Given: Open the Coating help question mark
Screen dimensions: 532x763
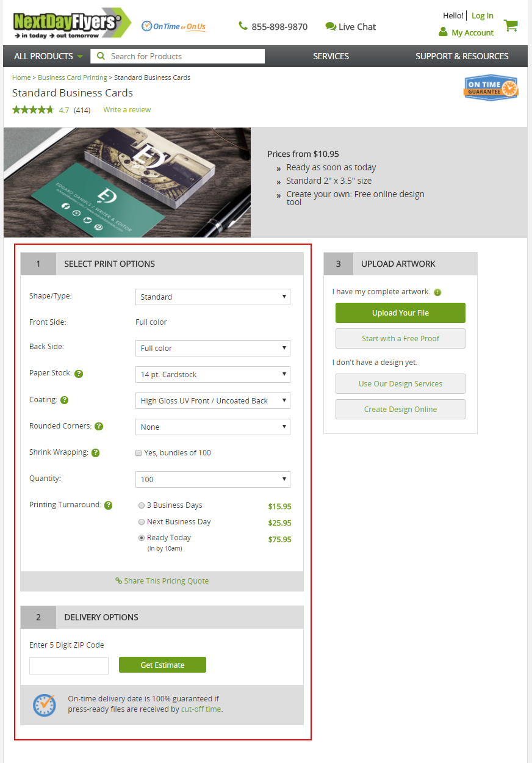Looking at the screenshot, I should 65,400.
